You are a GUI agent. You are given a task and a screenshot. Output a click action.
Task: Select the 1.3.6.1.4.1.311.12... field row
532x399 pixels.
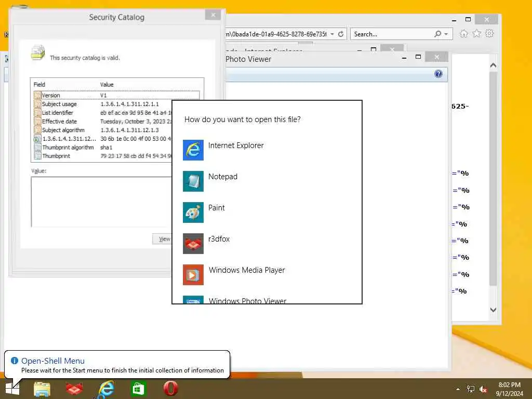[102, 139]
